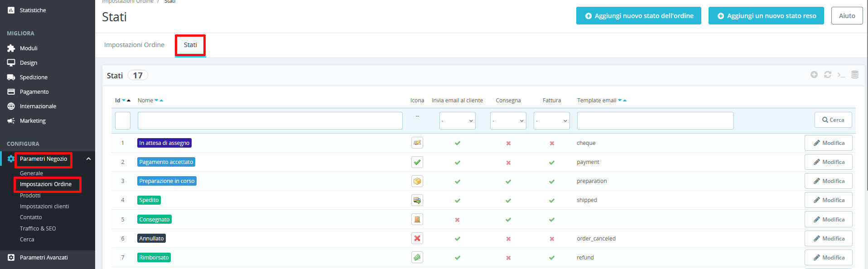Click Modifica for Rimborsato row
Image resolution: width=868 pixels, height=269 pixels.
[x=828, y=257]
